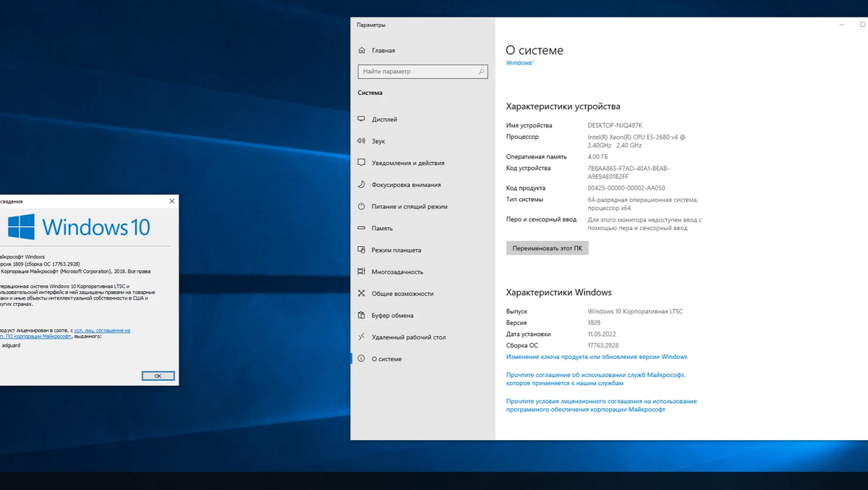Click the power icon for Питание и спящий режим

[x=362, y=206]
